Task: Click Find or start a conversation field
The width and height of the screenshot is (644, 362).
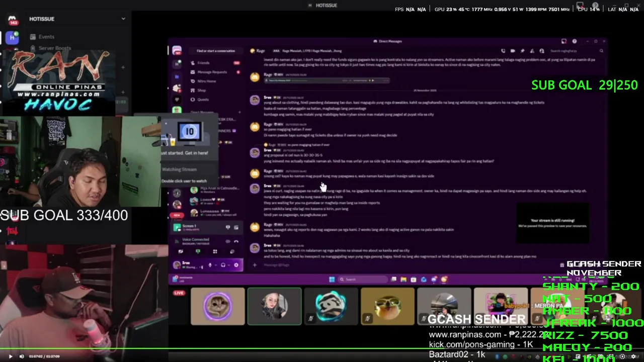Action: point(215,51)
